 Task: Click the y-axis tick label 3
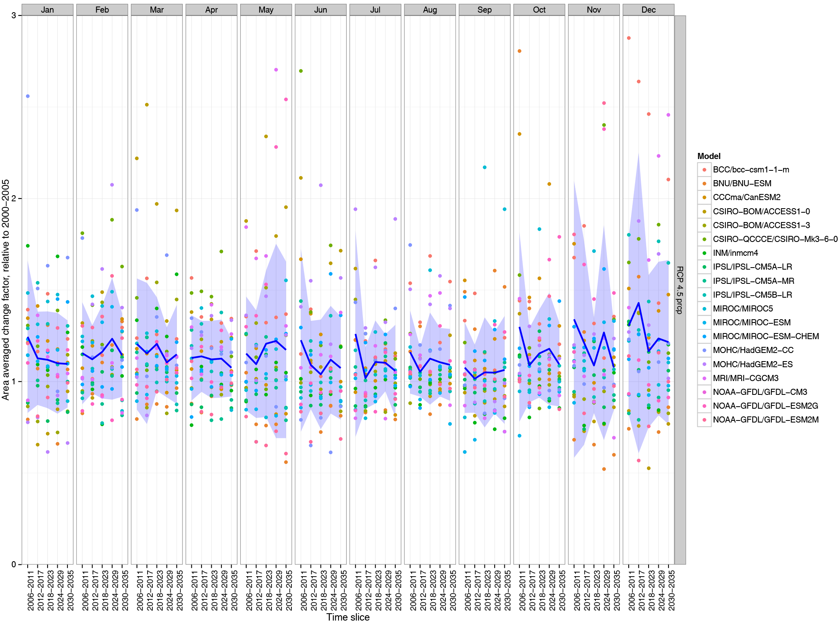(x=14, y=15)
